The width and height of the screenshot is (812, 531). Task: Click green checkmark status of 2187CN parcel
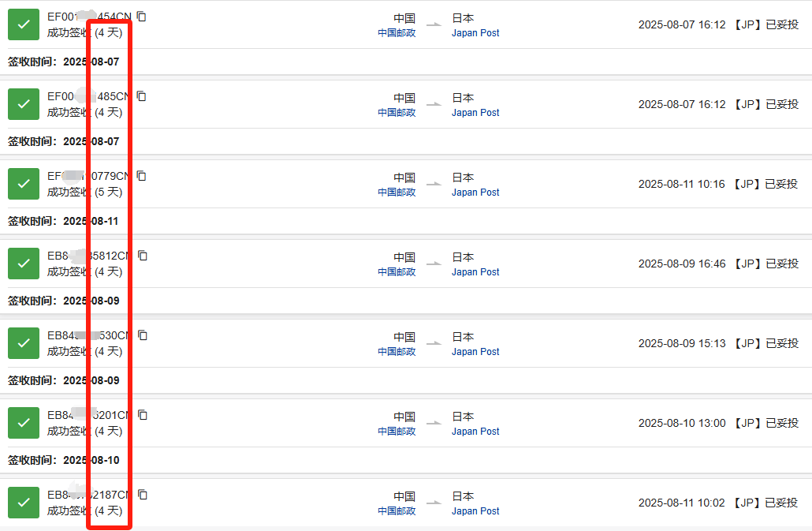pyautogui.click(x=24, y=503)
